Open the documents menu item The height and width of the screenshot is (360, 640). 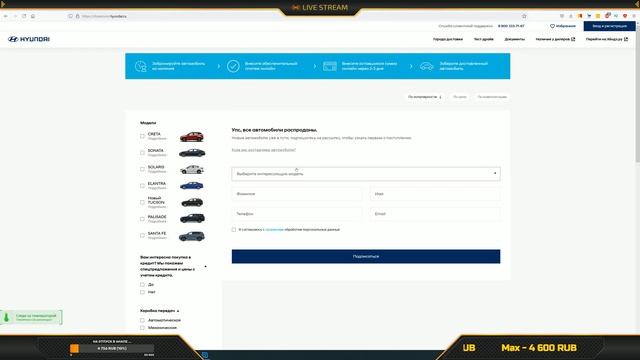coord(514,39)
